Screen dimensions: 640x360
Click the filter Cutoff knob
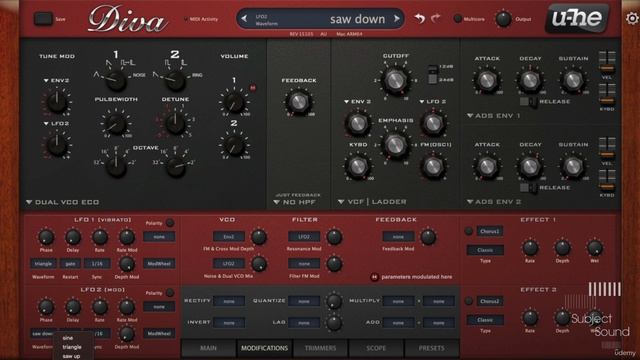point(395,80)
